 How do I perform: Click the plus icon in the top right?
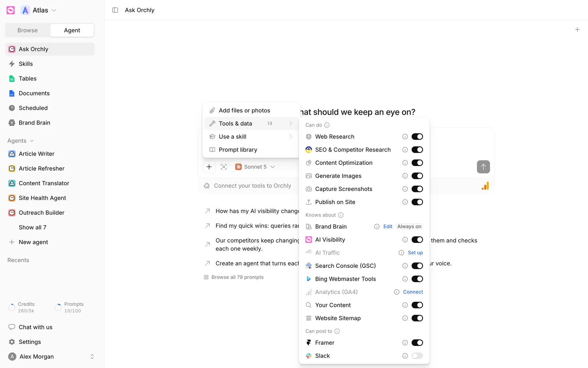577,29
